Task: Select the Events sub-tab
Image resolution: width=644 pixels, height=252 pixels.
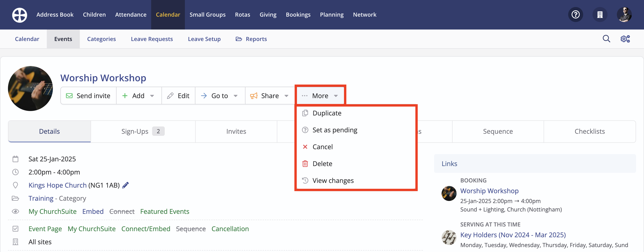Action: [63, 39]
